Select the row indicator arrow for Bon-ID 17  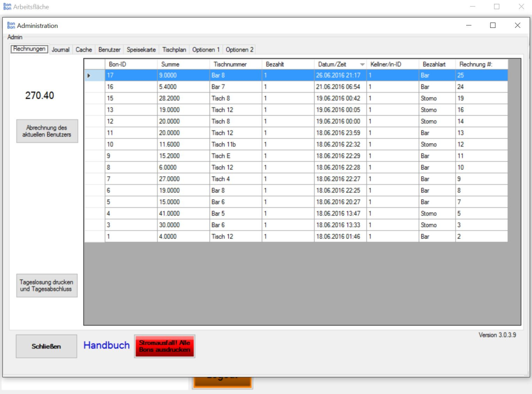coord(89,75)
